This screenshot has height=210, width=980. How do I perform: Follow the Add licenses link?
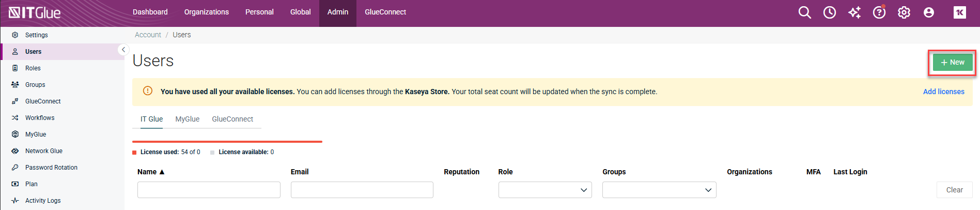tap(943, 92)
